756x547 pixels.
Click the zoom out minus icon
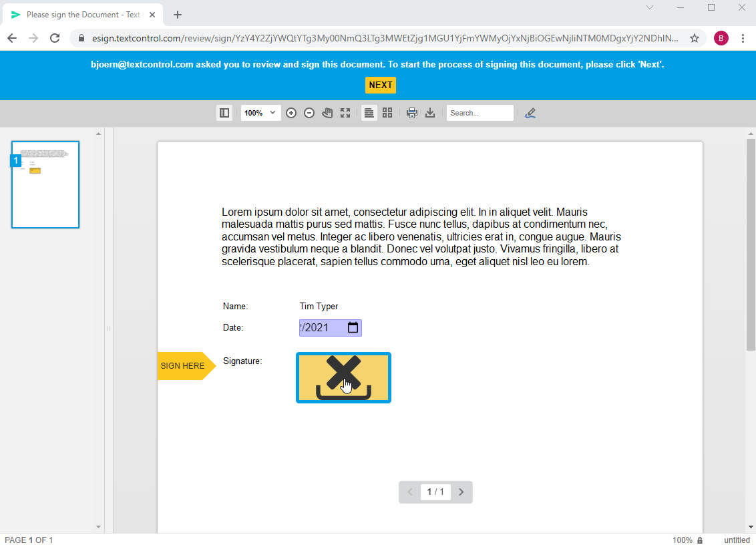click(309, 113)
